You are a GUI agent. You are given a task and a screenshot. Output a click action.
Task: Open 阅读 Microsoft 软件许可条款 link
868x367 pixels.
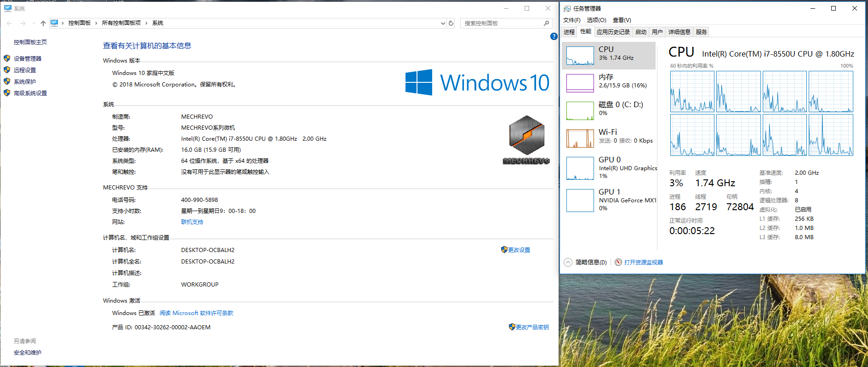(x=196, y=313)
